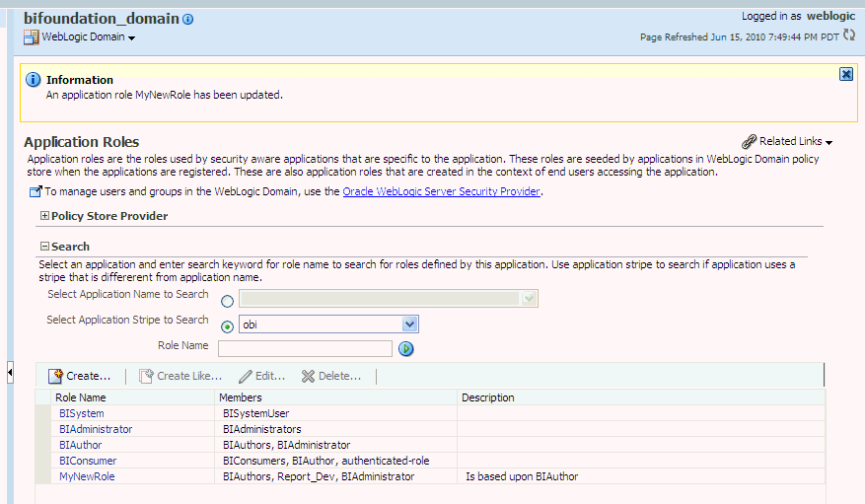Screen dimensions: 865x504
Task: Click the info icon beside bifoundation_domain
Action: pos(188,20)
